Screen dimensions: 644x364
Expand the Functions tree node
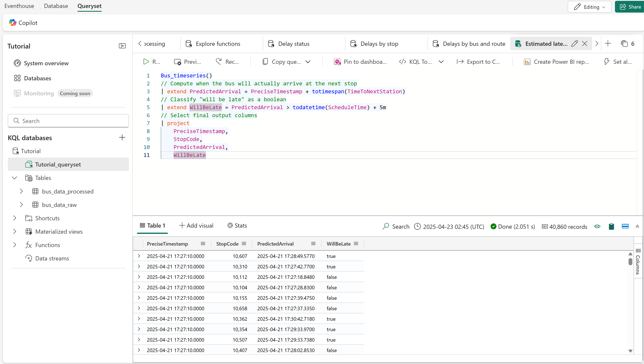(14, 245)
